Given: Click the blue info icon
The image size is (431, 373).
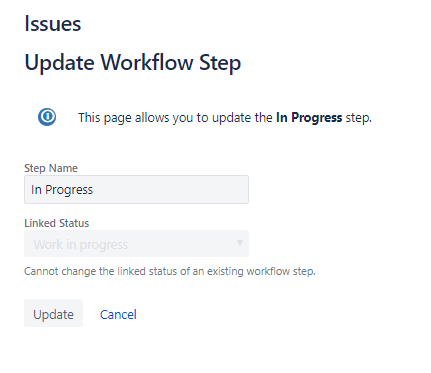Looking at the screenshot, I should pyautogui.click(x=47, y=117).
